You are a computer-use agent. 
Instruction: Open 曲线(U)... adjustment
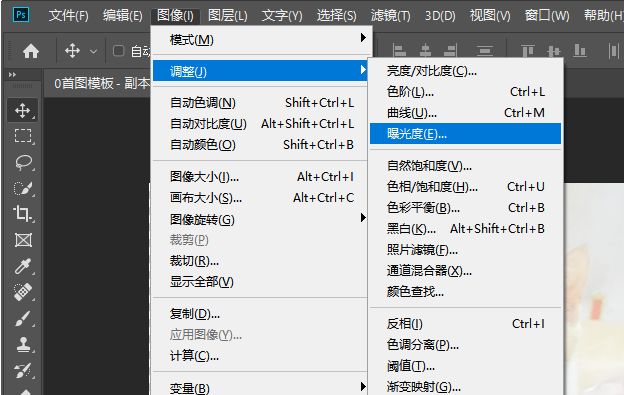(x=465, y=113)
